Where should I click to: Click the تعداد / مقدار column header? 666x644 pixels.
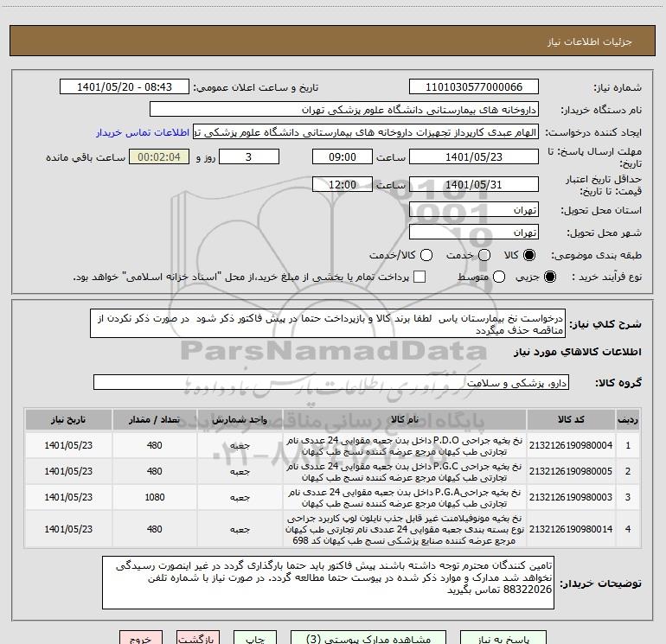coord(154,420)
